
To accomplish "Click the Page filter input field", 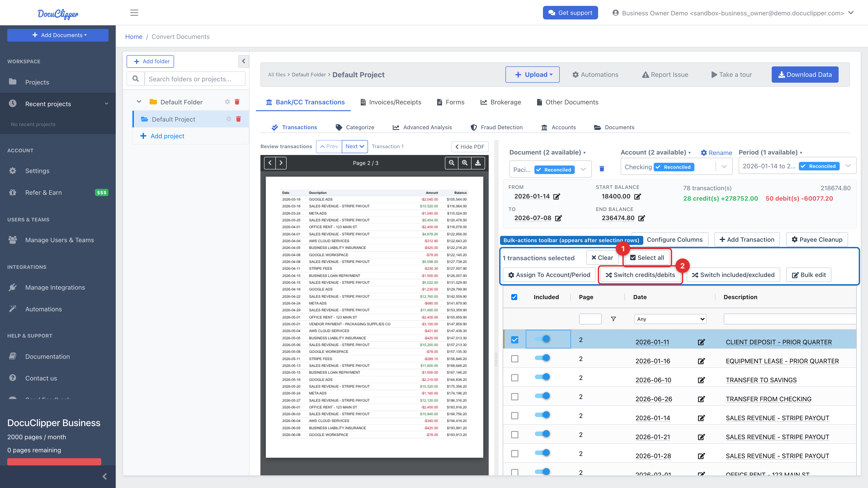I will pos(590,319).
